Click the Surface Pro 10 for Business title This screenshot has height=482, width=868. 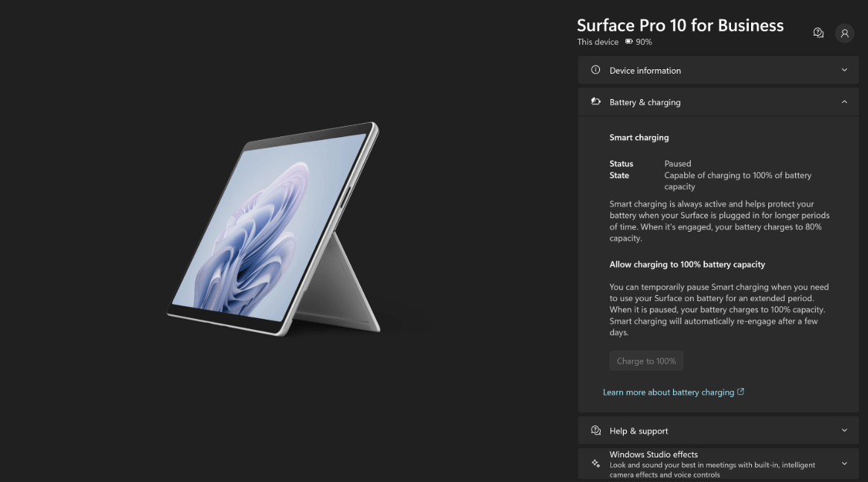pyautogui.click(x=680, y=25)
